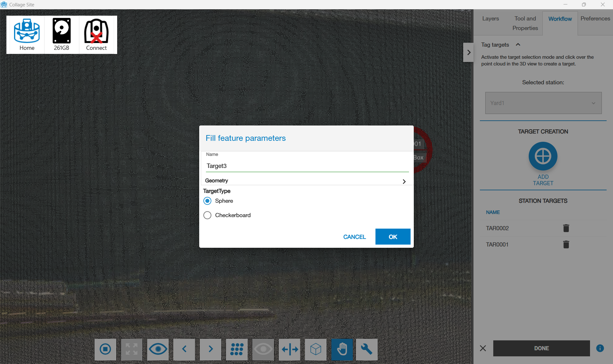
Task: Select the Sphere radio button
Action: pyautogui.click(x=208, y=201)
